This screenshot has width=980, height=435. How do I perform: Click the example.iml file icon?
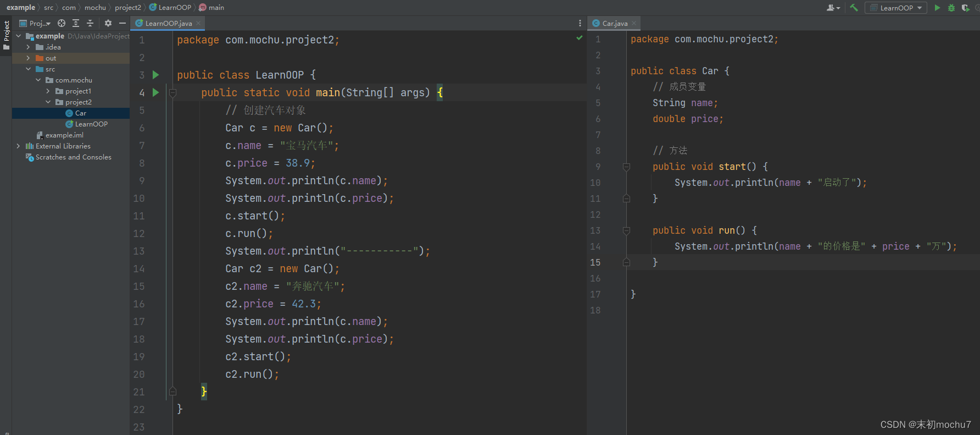pyautogui.click(x=40, y=135)
